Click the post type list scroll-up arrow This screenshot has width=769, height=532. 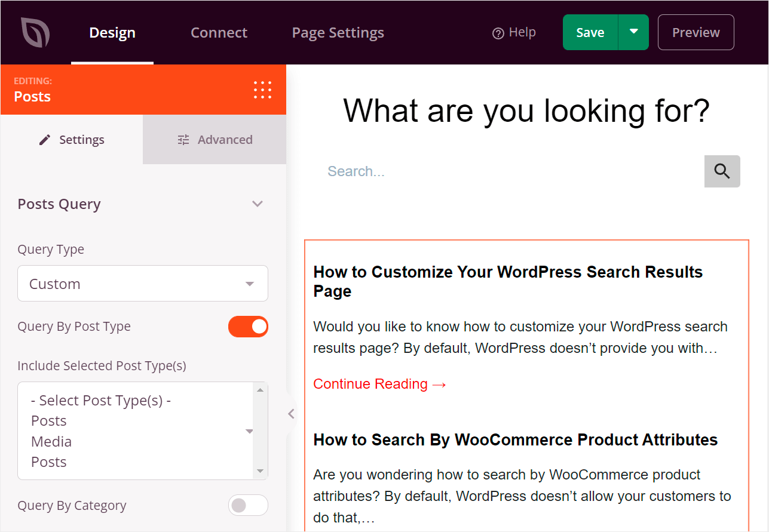pos(260,390)
